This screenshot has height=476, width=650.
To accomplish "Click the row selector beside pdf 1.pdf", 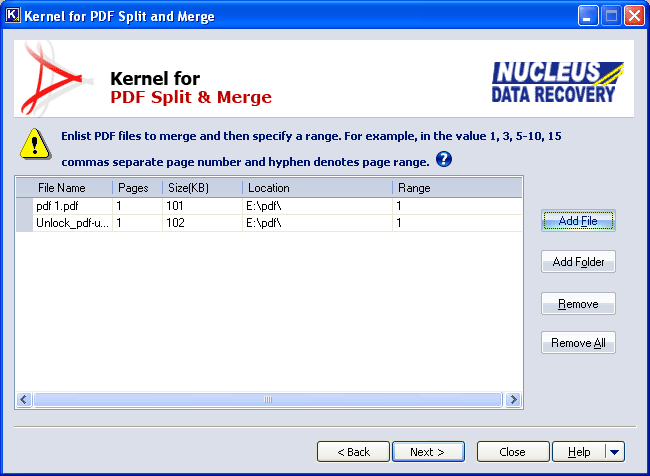I will point(24,206).
